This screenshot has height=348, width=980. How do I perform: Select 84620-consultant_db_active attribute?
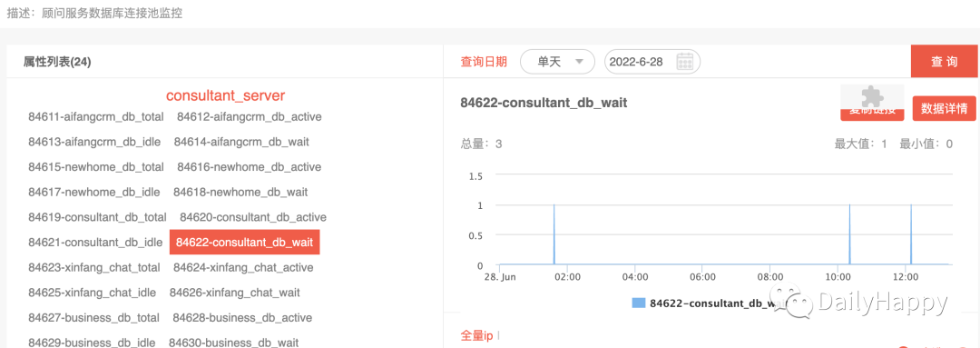tap(253, 217)
